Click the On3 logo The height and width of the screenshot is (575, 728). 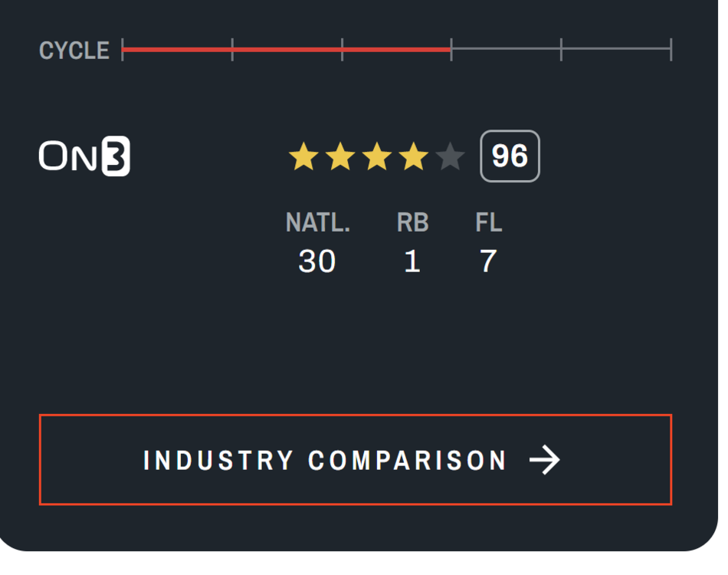84,157
